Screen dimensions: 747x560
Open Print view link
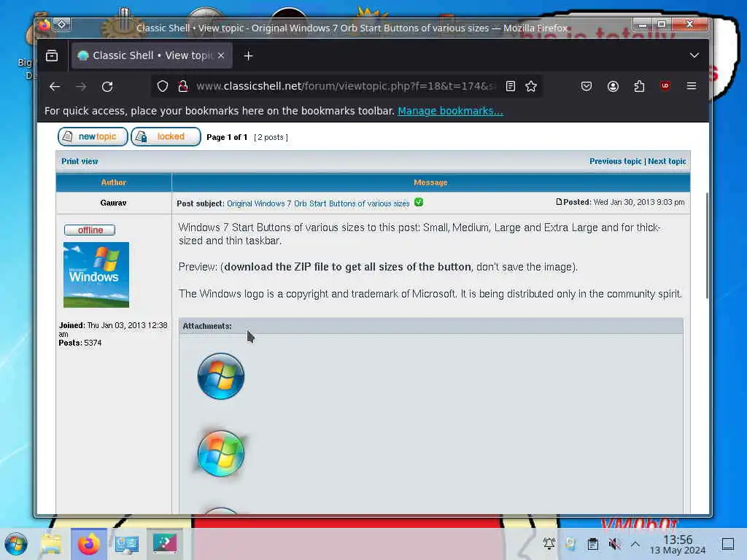(x=80, y=161)
